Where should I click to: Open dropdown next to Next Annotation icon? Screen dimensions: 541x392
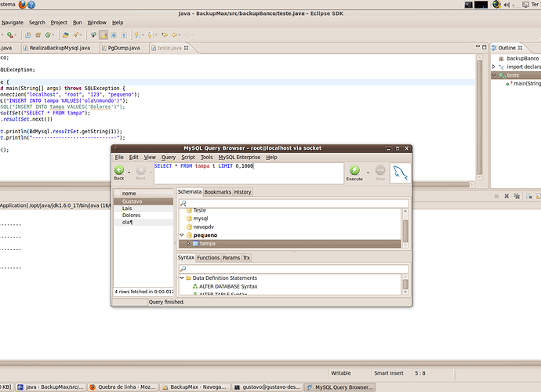point(143,35)
